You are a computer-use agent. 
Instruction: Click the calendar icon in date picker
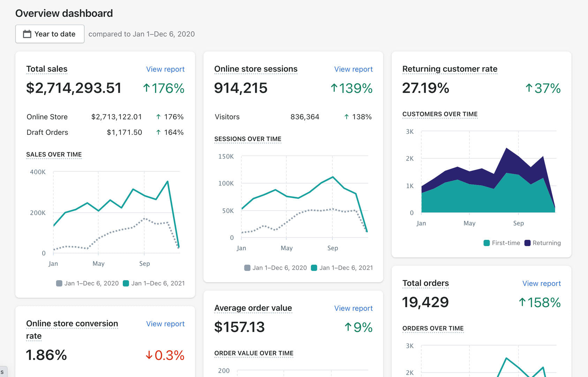pyautogui.click(x=27, y=34)
